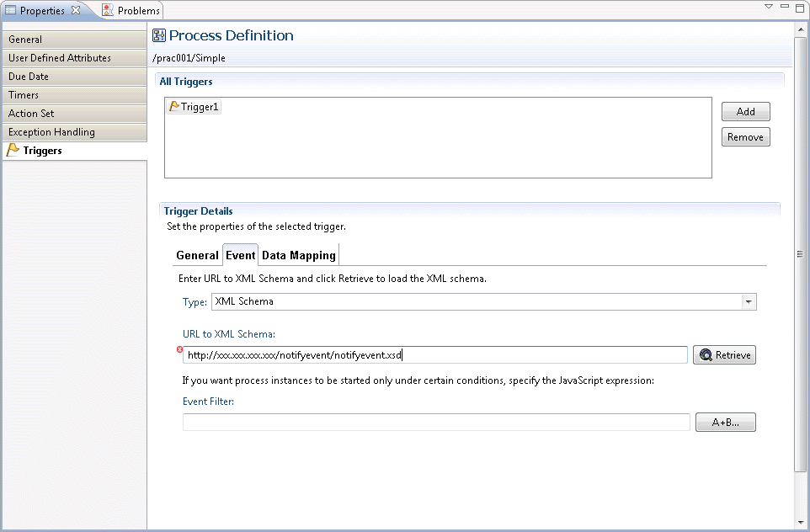Switch to the General trigger tab

[x=197, y=255]
